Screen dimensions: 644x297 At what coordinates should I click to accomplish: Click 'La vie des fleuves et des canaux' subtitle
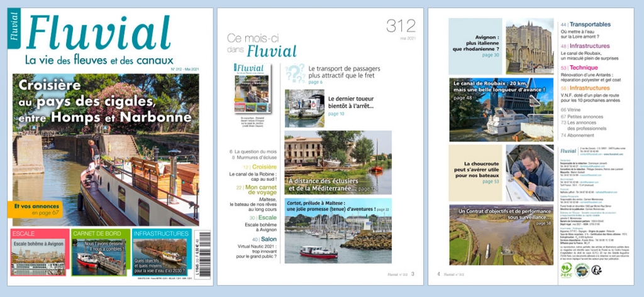coord(99,60)
